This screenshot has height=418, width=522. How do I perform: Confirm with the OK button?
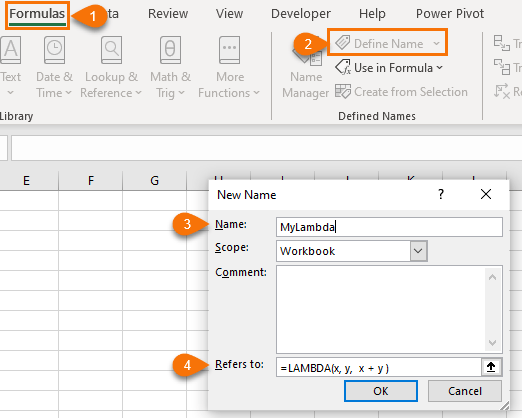click(381, 391)
